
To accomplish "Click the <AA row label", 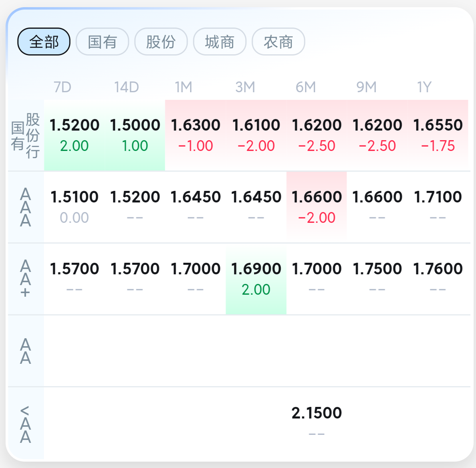I will [x=26, y=424].
